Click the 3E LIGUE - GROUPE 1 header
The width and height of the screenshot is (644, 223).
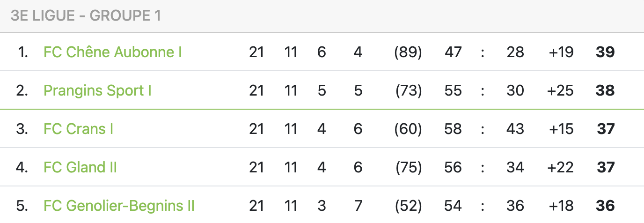click(x=86, y=16)
